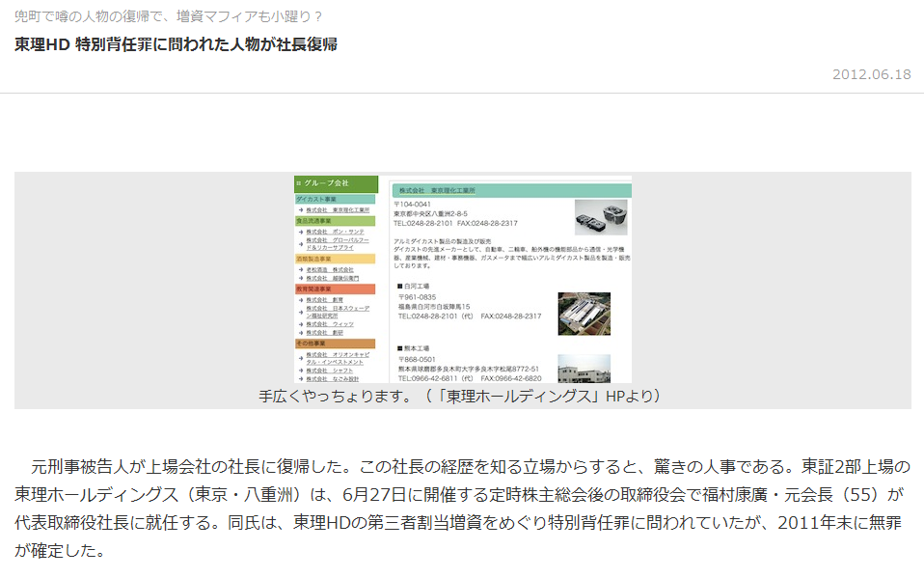Screen dimensions: 924x578
Task: Click the caption 手広くやっちょります。
Action: (x=337, y=397)
